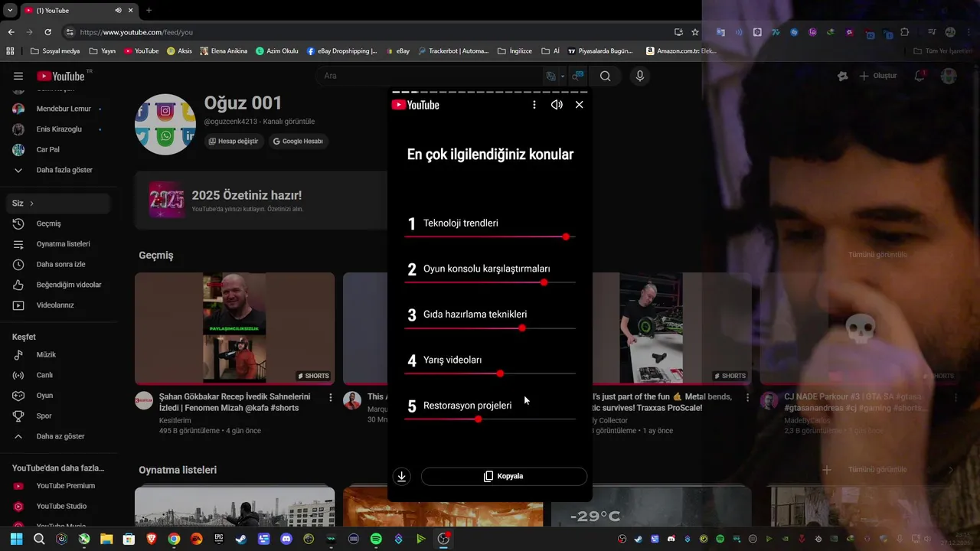Click the Oluştur create button
The width and height of the screenshot is (980, 551).
[x=877, y=76]
